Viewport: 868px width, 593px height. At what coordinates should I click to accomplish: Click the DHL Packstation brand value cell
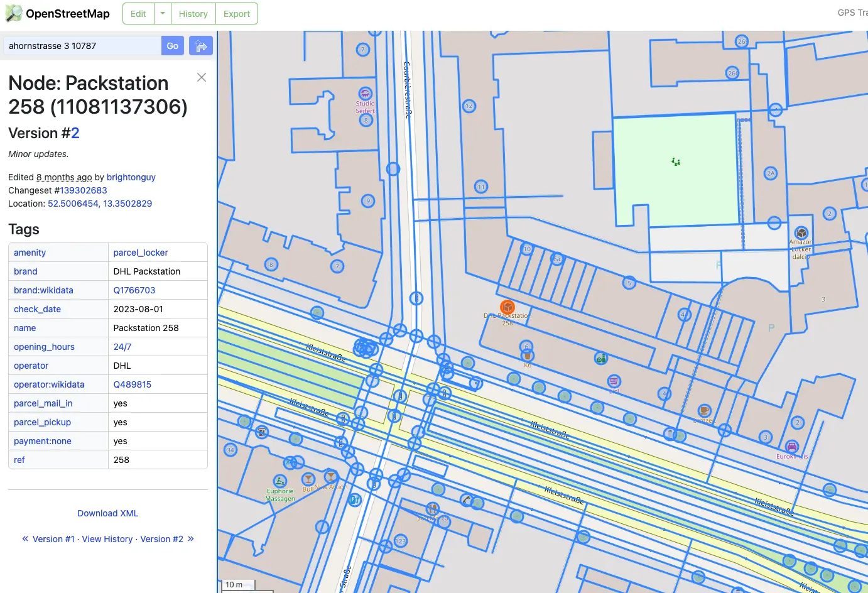tap(158, 271)
